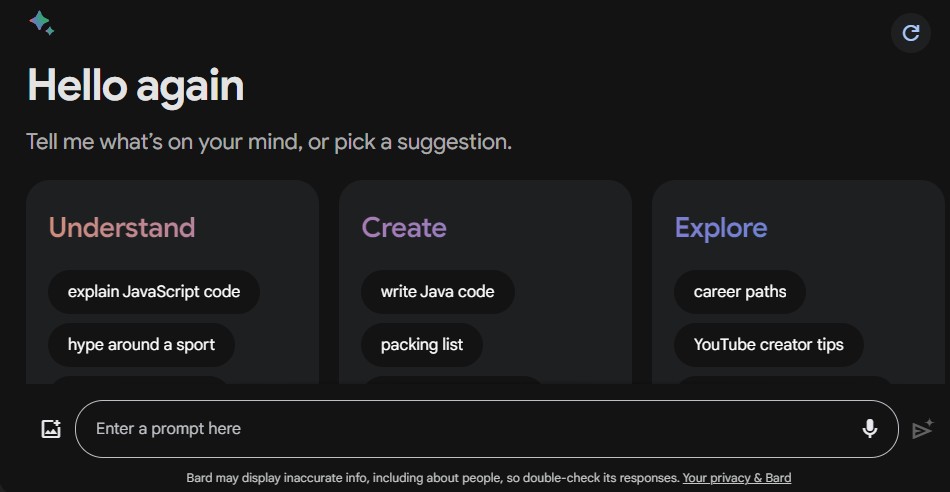Click the Bard sparkle logo
The width and height of the screenshot is (950, 492).
[x=41, y=22]
